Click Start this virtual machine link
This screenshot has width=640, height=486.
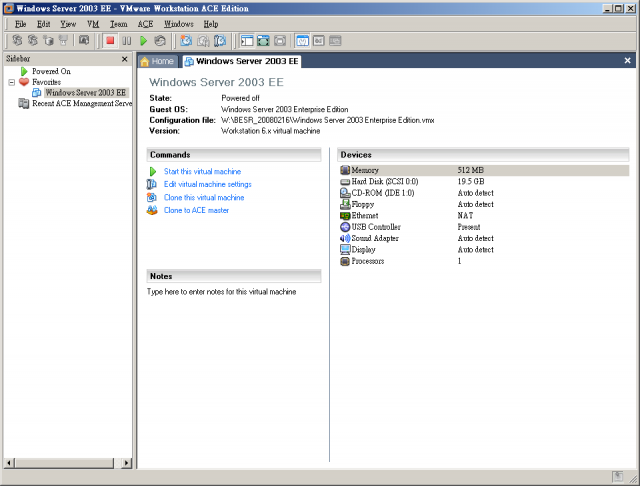202,172
